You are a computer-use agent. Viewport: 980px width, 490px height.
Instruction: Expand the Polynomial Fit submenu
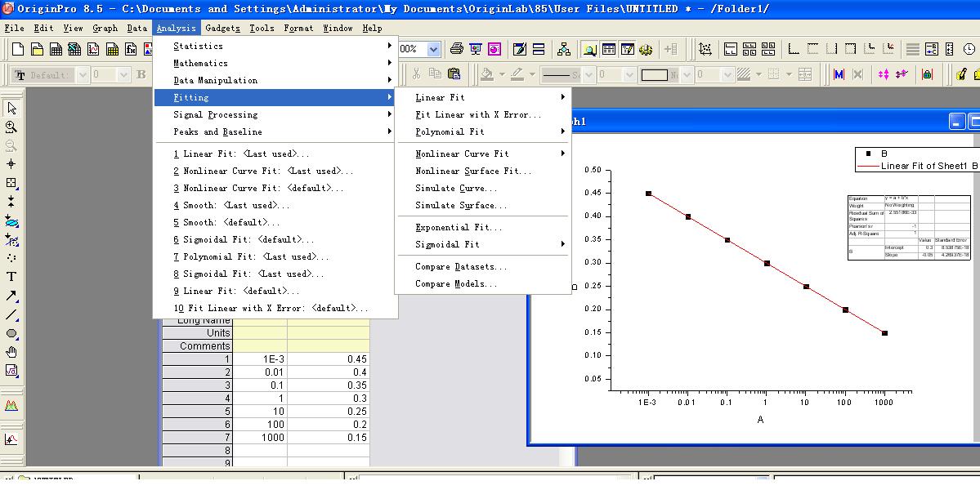[484, 131]
